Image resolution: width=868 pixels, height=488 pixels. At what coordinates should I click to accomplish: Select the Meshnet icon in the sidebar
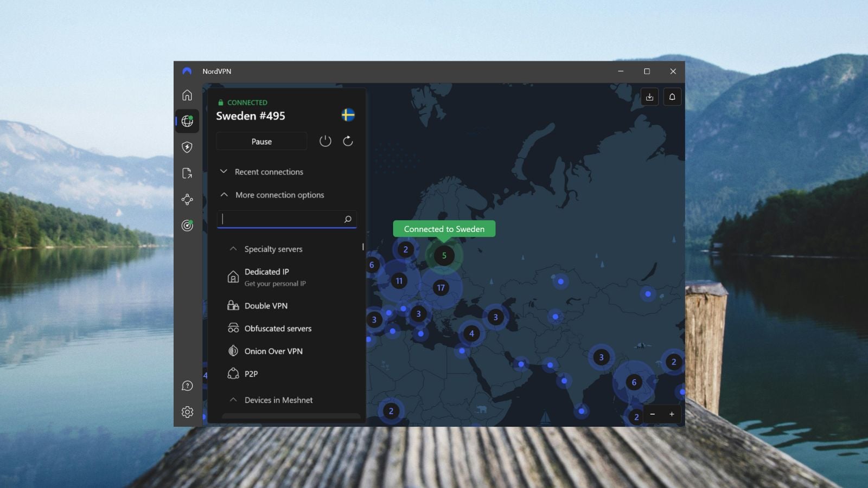click(x=187, y=200)
